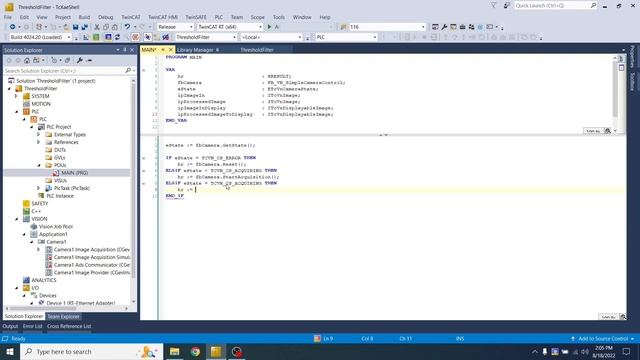Viewport: 640px width, 360px height.
Task: Click the Collapse All icon in Solution Explorer
Action: 67,60
